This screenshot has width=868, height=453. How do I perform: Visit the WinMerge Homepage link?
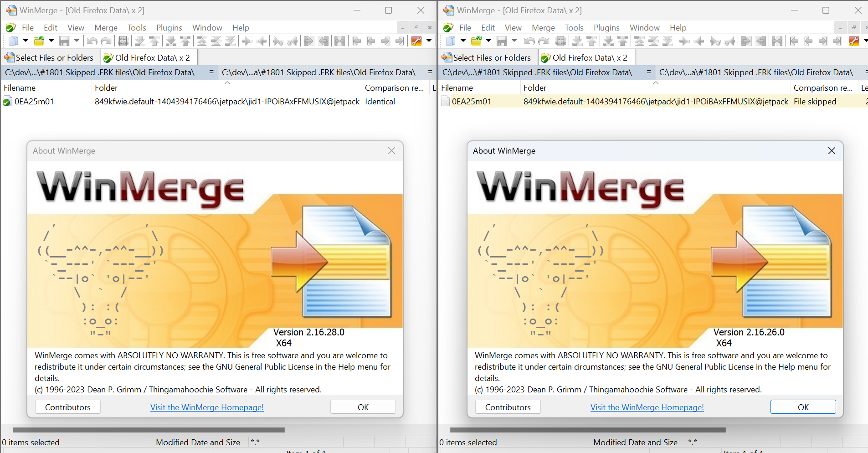coord(207,407)
